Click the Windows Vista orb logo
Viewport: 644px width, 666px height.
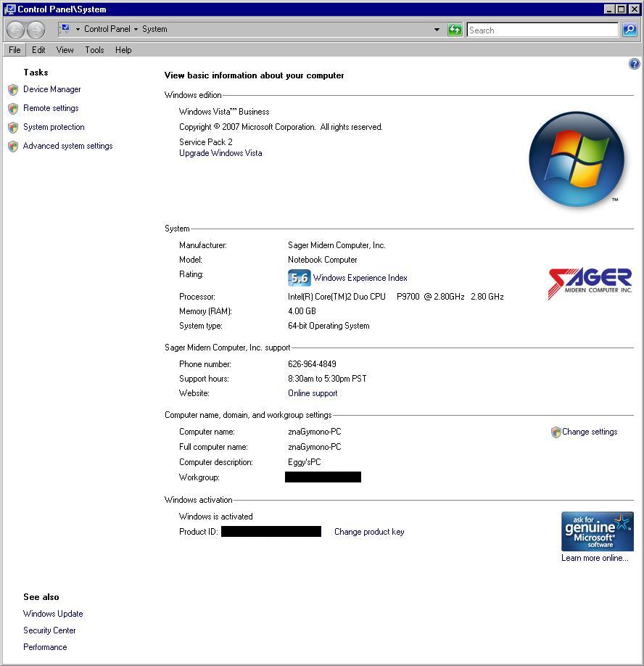pyautogui.click(x=577, y=160)
